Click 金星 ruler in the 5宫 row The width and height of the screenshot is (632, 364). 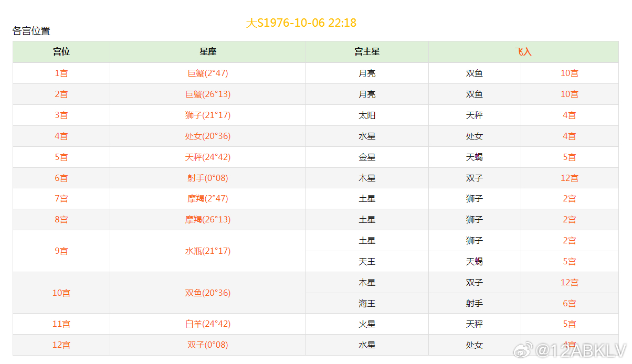(367, 157)
